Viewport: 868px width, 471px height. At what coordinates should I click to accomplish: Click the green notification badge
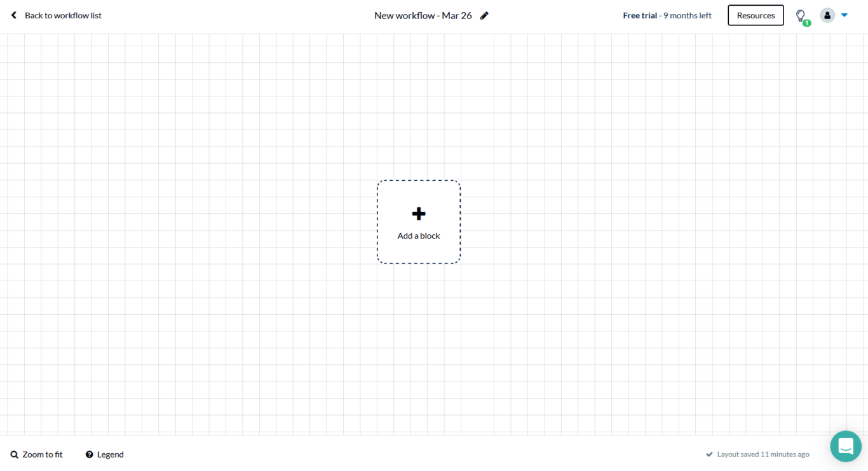[807, 23]
